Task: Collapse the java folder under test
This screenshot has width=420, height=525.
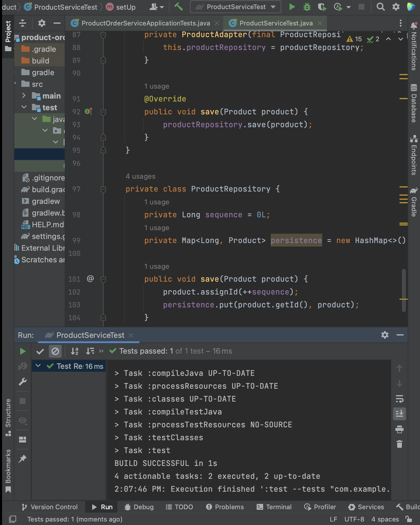Action: (35, 119)
